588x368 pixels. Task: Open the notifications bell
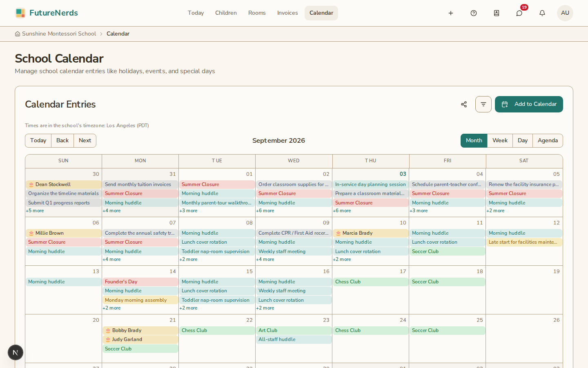[542, 13]
